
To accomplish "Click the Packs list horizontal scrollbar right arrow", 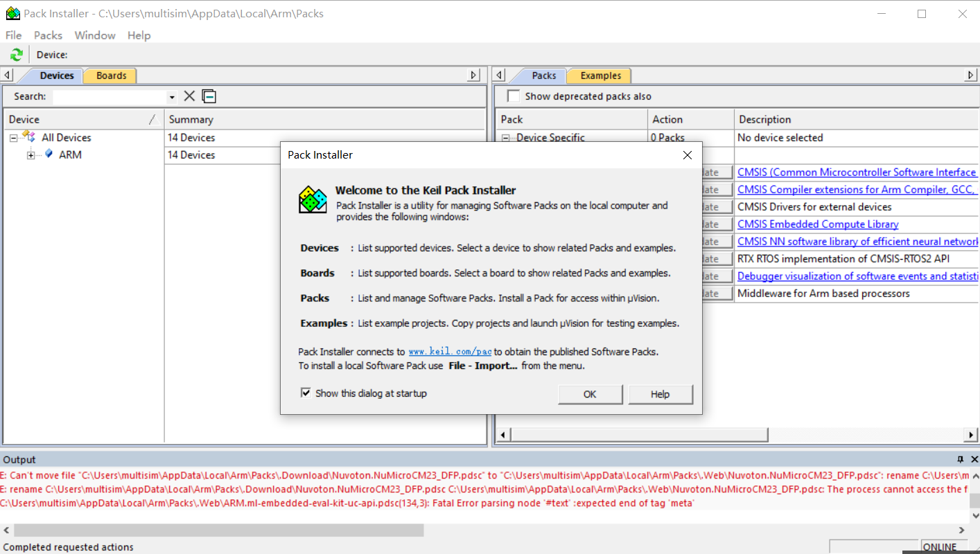I will pyautogui.click(x=971, y=435).
